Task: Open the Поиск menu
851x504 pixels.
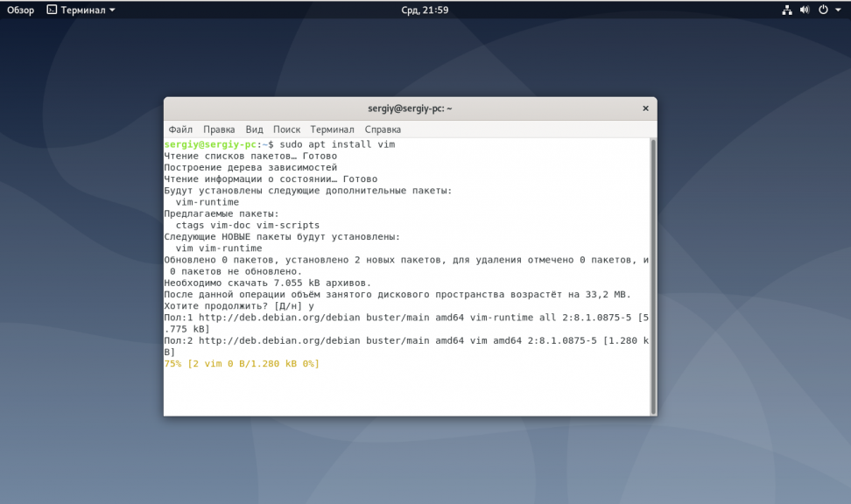Action: [x=286, y=129]
